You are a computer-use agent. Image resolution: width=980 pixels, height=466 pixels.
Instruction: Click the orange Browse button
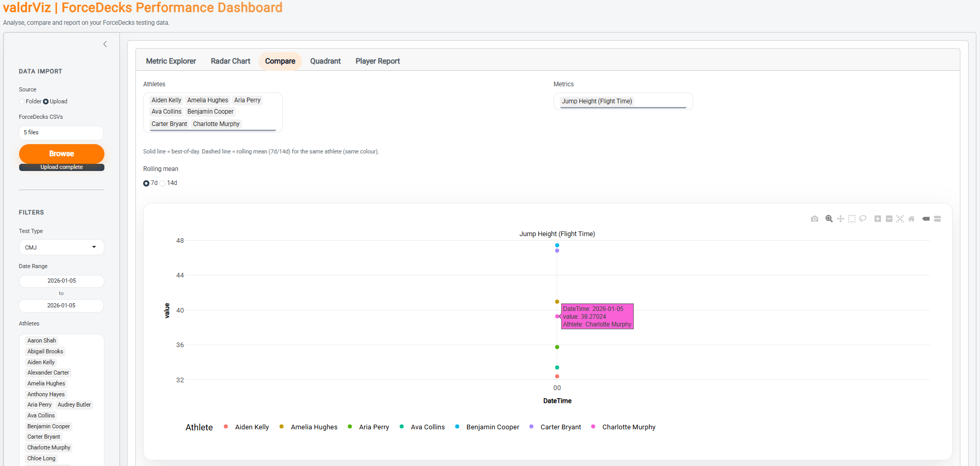[62, 154]
